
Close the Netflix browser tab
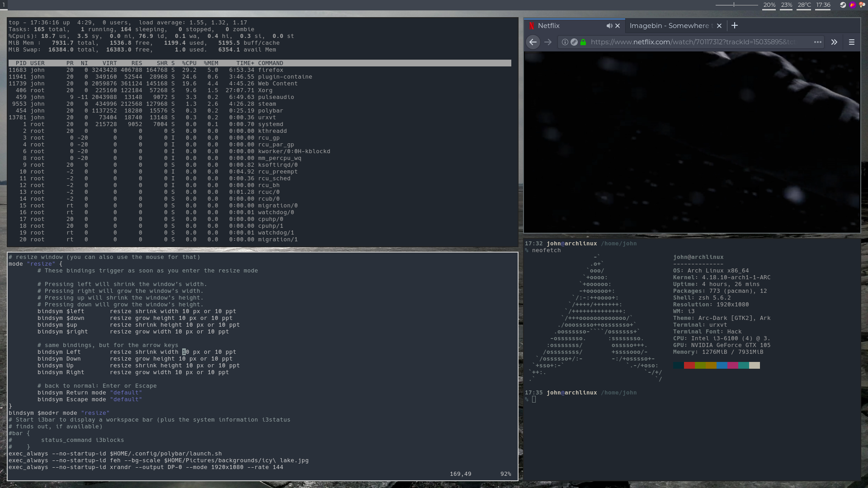tap(618, 26)
